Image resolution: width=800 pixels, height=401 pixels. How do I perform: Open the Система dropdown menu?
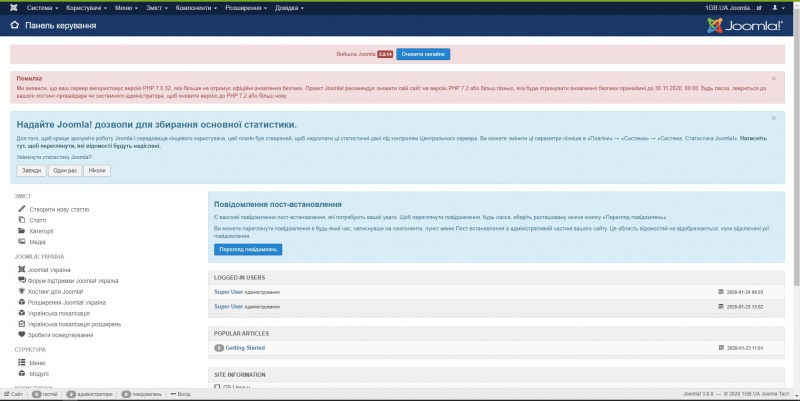point(42,8)
